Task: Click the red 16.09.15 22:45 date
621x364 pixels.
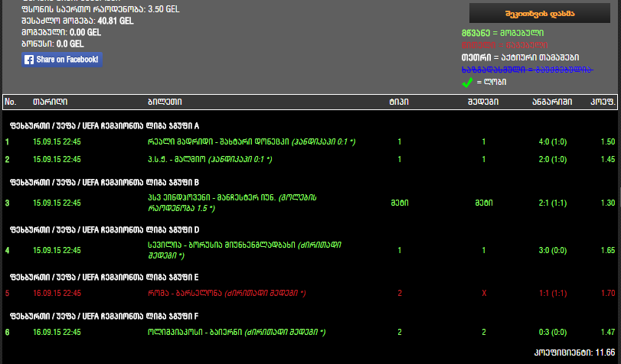Action: click(57, 293)
